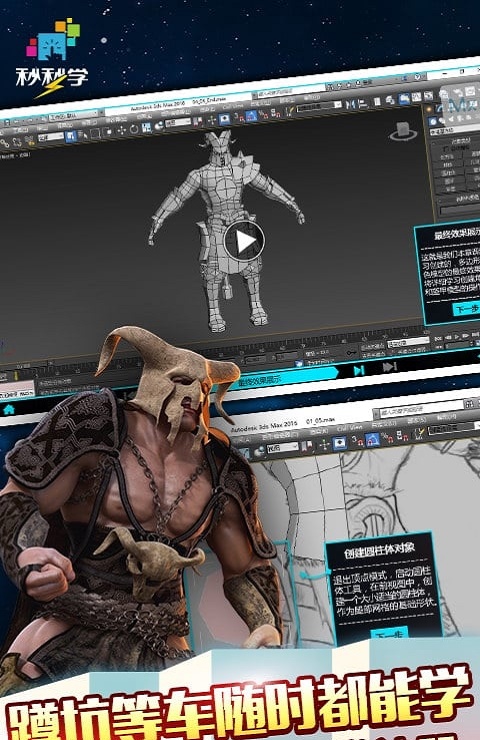Toggle 3D Snaps in lower toolbar
The image size is (480, 740).
tap(357, 442)
